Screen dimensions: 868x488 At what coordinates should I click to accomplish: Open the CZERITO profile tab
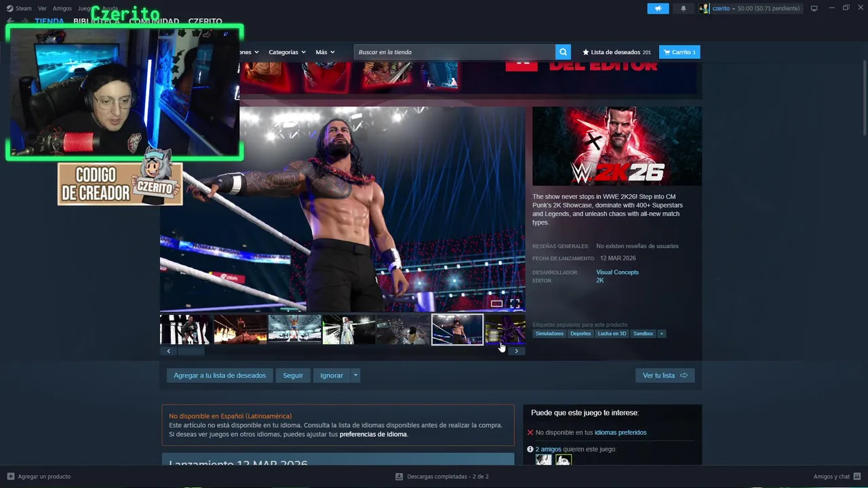(205, 22)
